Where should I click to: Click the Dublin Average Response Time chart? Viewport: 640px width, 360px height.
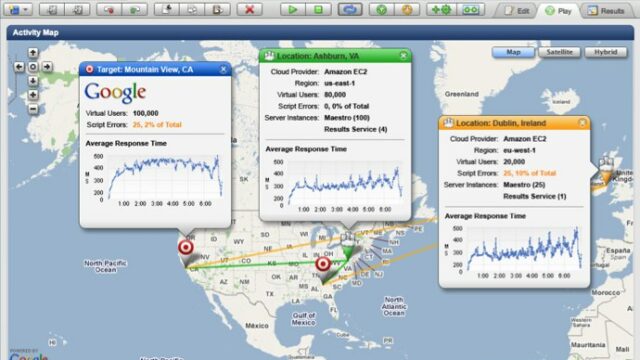(x=514, y=252)
